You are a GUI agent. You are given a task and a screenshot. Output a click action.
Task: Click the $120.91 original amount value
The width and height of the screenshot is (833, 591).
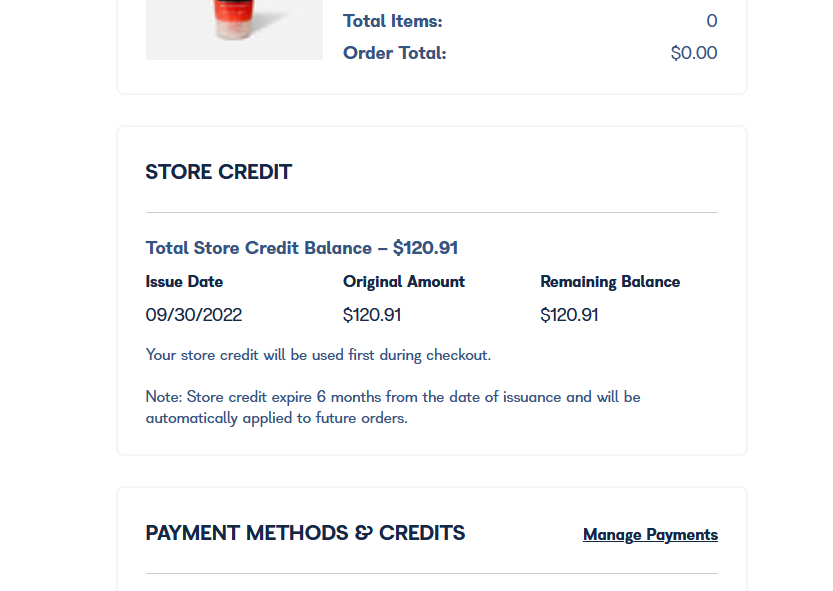click(x=371, y=315)
